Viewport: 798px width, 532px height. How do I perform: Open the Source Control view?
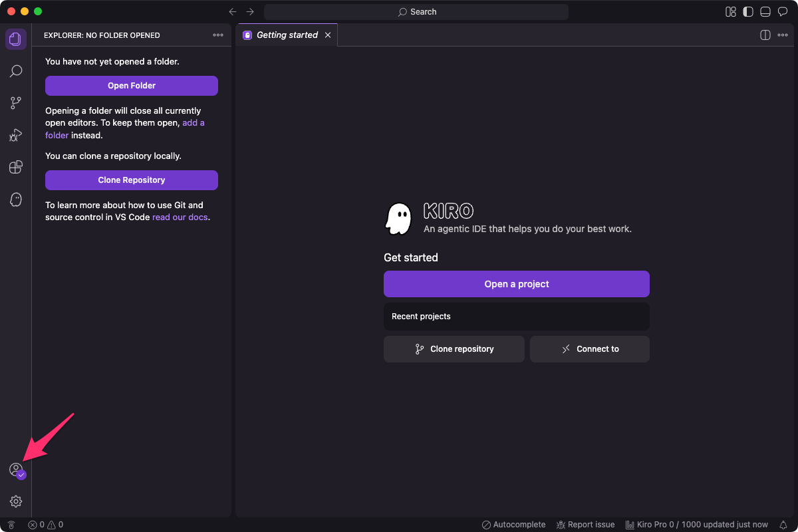coord(16,103)
